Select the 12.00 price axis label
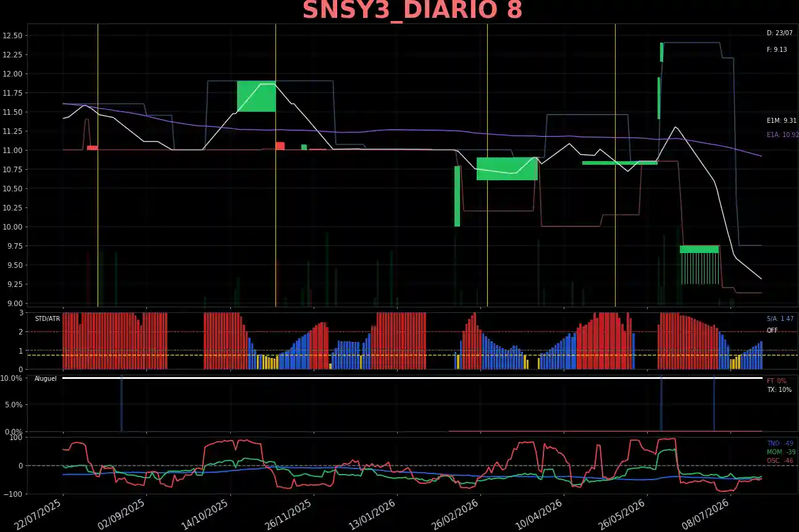 click(x=13, y=74)
